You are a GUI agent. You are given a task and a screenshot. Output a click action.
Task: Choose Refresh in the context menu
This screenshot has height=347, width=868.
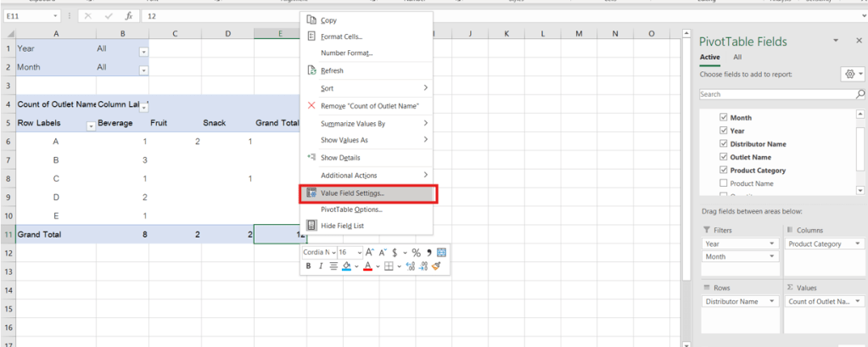[x=332, y=70]
